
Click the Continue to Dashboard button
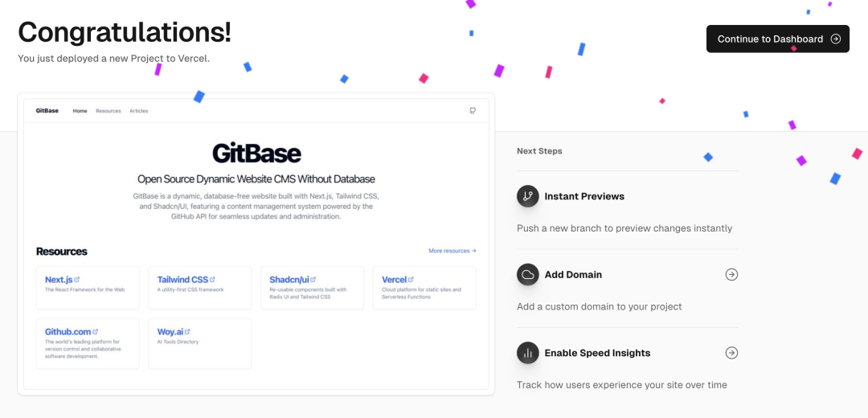[x=777, y=39]
